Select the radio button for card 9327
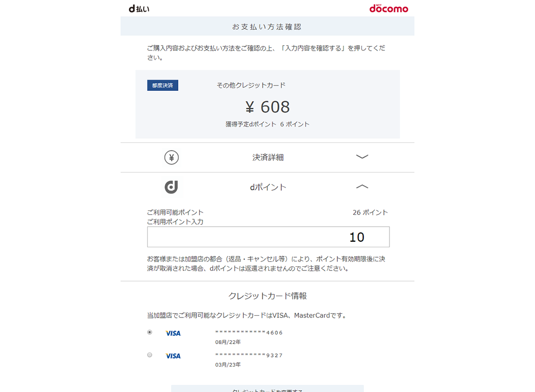Viewport: 535px width, 392px height. (150, 355)
